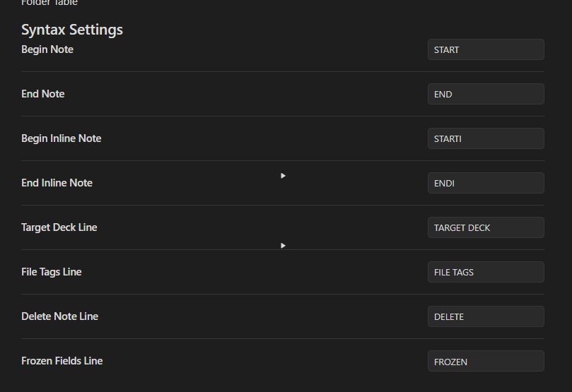
Task: Click the Begin Inline Note label
Action: pos(62,138)
